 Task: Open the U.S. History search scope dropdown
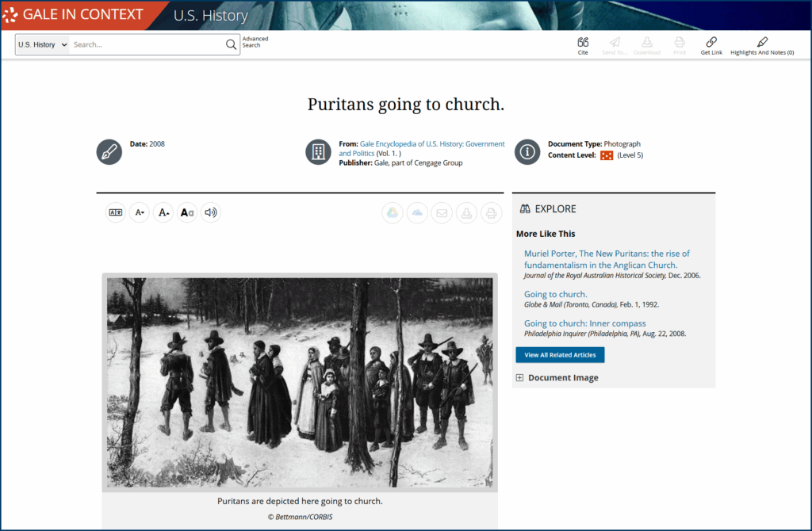pyautogui.click(x=42, y=44)
